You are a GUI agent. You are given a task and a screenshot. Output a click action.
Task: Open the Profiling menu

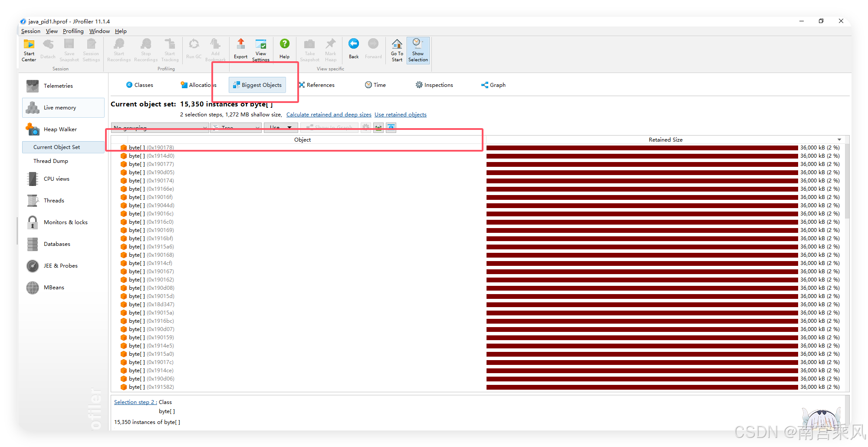pyautogui.click(x=73, y=31)
